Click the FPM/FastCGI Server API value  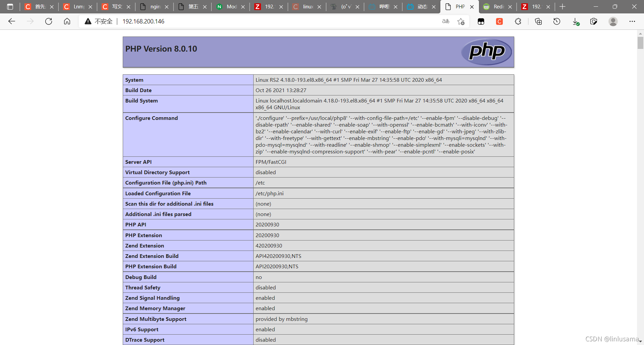(x=271, y=162)
